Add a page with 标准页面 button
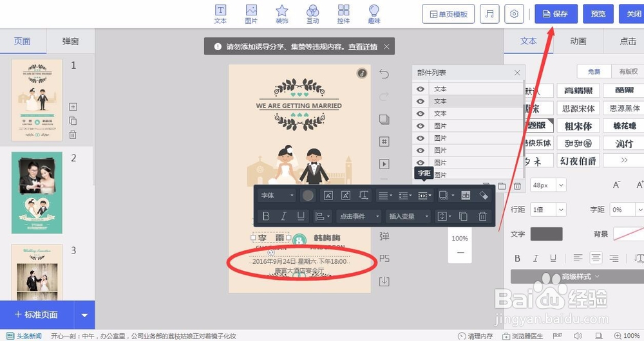The width and height of the screenshot is (644, 341). (37, 315)
